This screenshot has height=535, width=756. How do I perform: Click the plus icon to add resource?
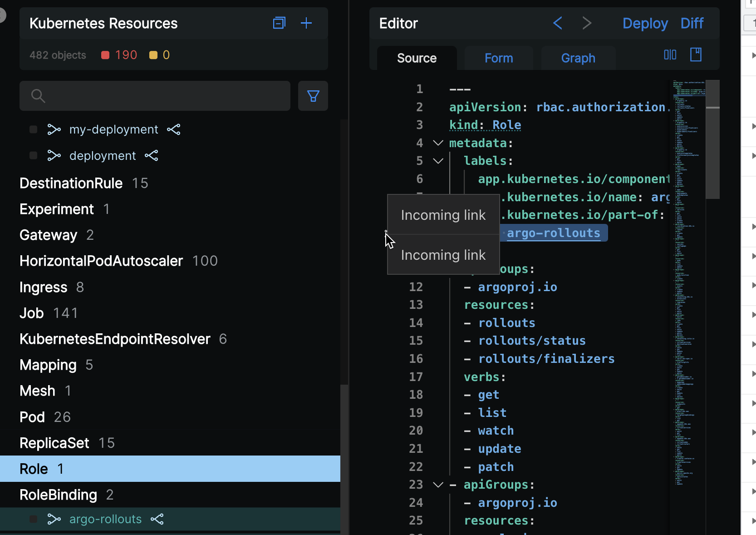point(306,23)
